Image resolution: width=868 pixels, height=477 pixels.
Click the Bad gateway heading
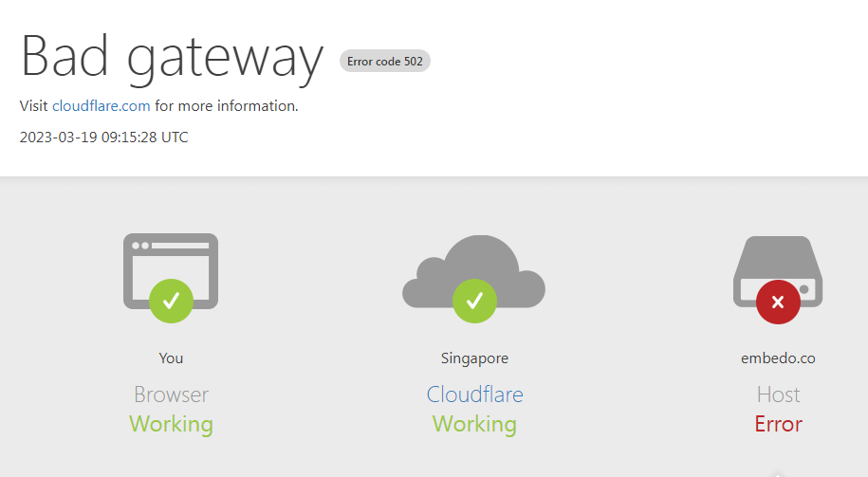[x=172, y=56]
